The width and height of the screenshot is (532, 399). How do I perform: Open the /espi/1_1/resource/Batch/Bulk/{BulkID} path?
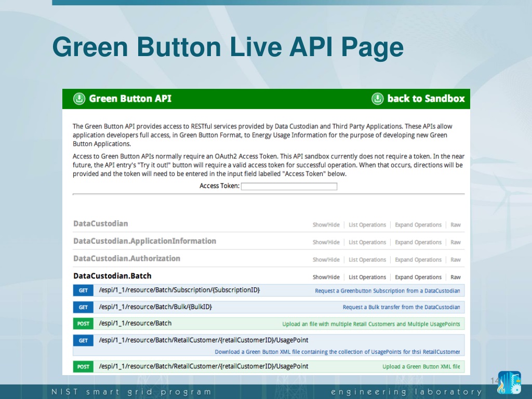(x=155, y=307)
